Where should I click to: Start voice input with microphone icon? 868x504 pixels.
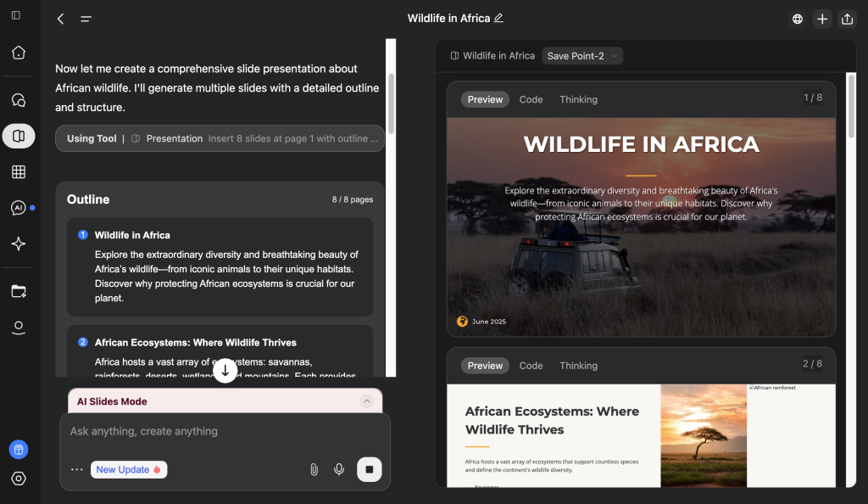tap(339, 470)
